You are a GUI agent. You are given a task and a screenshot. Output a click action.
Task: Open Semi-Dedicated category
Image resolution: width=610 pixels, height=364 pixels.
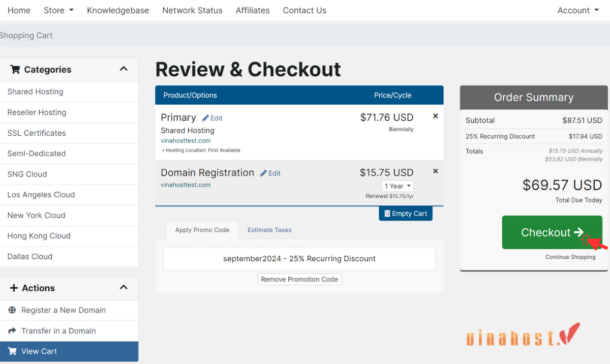pyautogui.click(x=69, y=154)
